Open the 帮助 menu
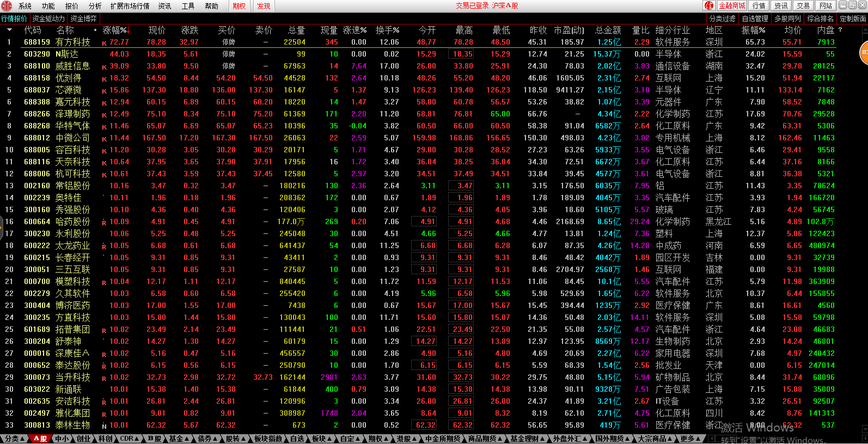This screenshot has width=868, height=444. [x=212, y=6]
